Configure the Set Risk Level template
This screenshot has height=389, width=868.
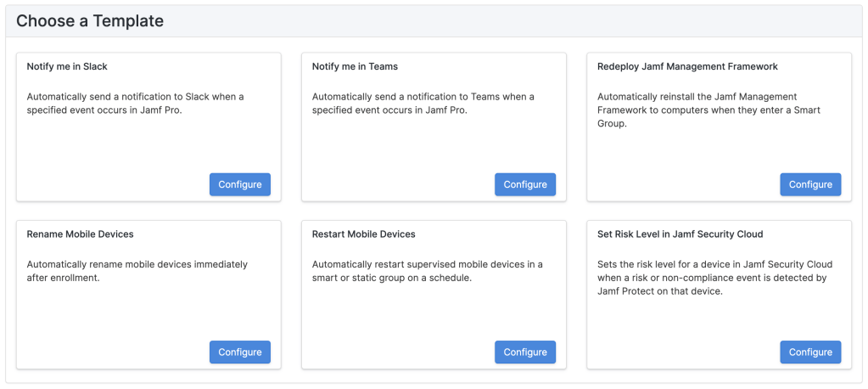click(810, 352)
